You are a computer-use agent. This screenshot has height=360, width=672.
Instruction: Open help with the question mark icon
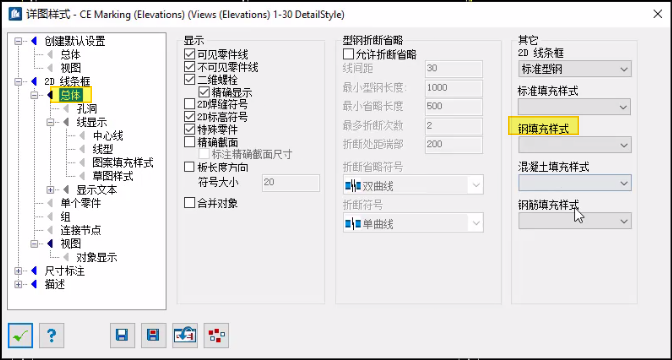[52, 336]
